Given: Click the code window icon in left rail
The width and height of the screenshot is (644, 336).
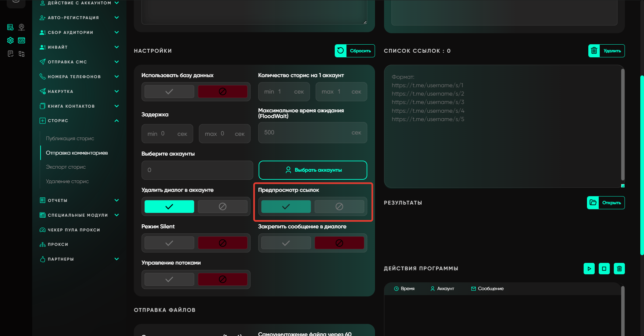Looking at the screenshot, I should 21,41.
